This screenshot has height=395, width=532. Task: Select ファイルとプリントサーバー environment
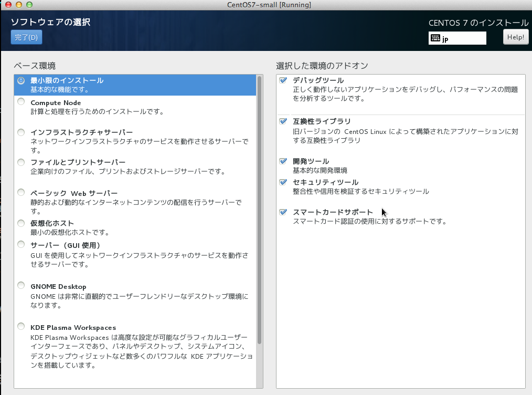[21, 162]
